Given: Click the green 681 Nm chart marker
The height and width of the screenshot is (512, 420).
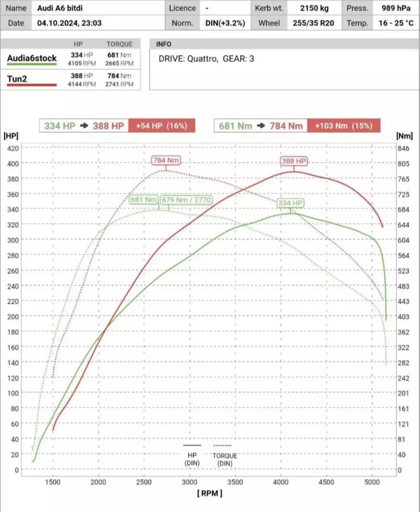Looking at the screenshot, I should click(x=144, y=199).
